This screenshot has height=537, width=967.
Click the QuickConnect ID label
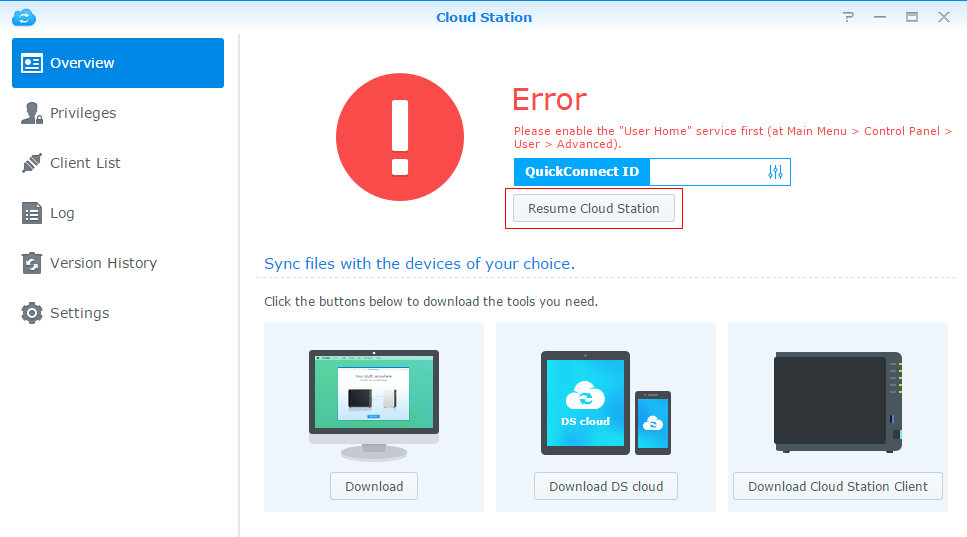tap(582, 172)
